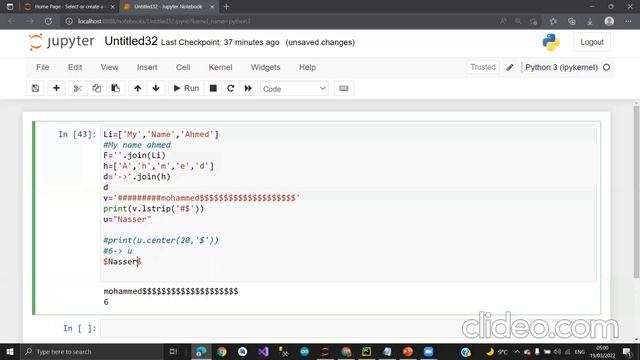Open the Help menu
640x360 pixels.
[x=307, y=67]
